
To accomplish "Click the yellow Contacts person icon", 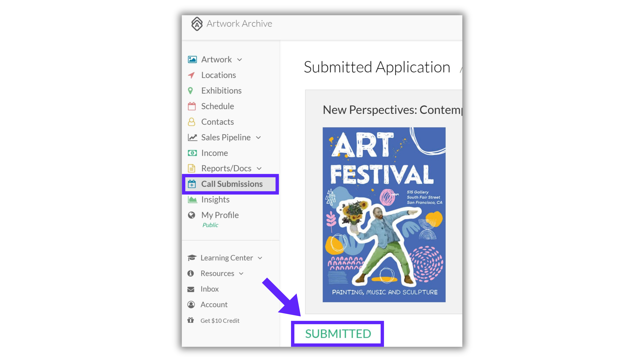I will point(192,122).
